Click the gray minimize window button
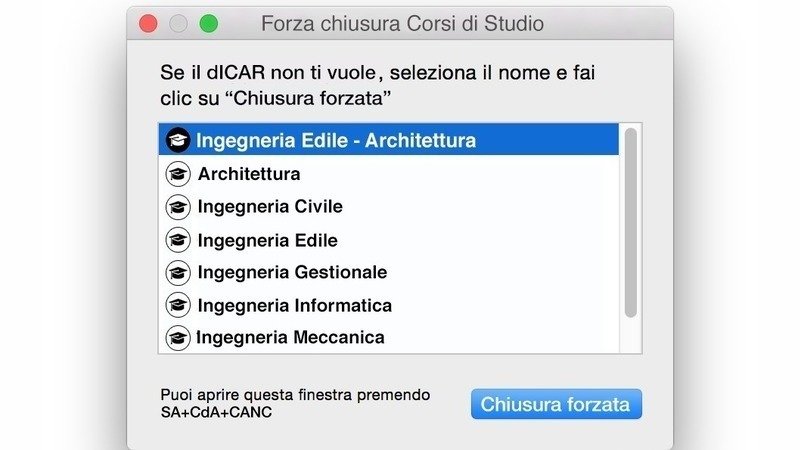 tap(179, 23)
